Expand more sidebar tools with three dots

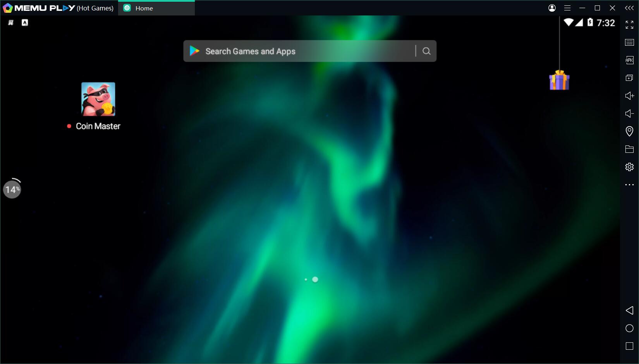pyautogui.click(x=629, y=185)
